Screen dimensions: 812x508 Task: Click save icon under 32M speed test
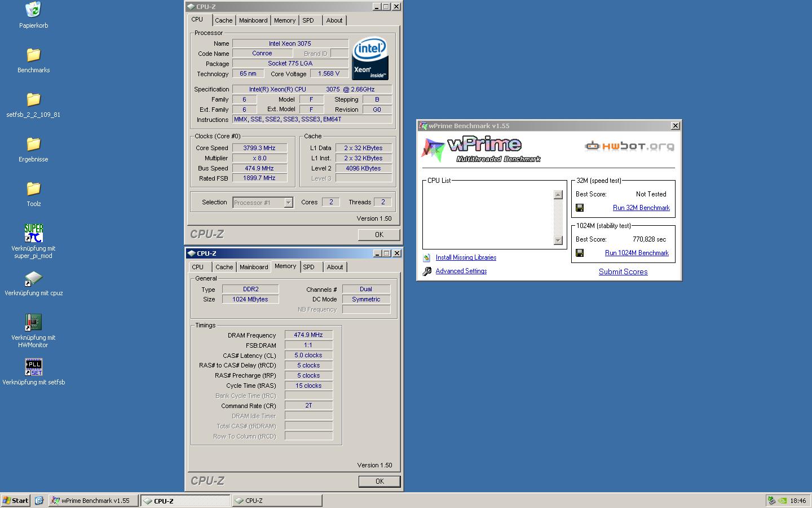click(x=580, y=208)
